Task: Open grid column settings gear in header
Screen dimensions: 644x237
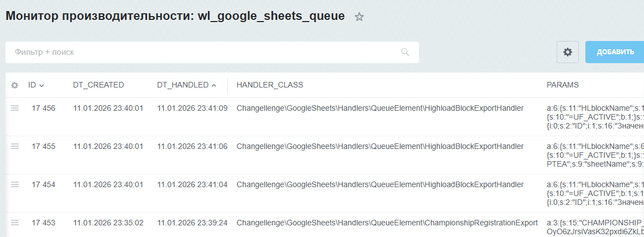Action: [15, 85]
